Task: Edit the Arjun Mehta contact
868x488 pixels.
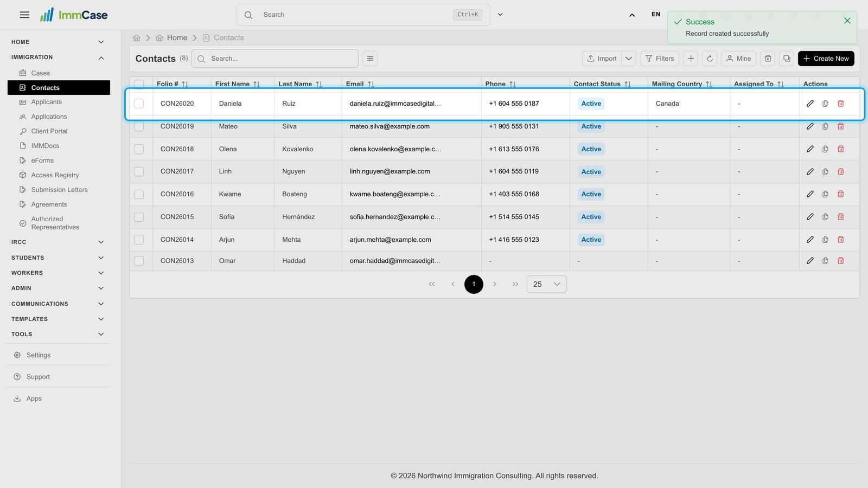Action: click(x=810, y=240)
